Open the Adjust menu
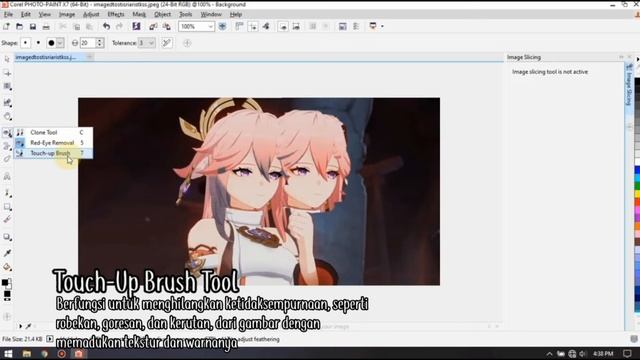This screenshot has height=360, width=640. pyautogui.click(x=91, y=14)
